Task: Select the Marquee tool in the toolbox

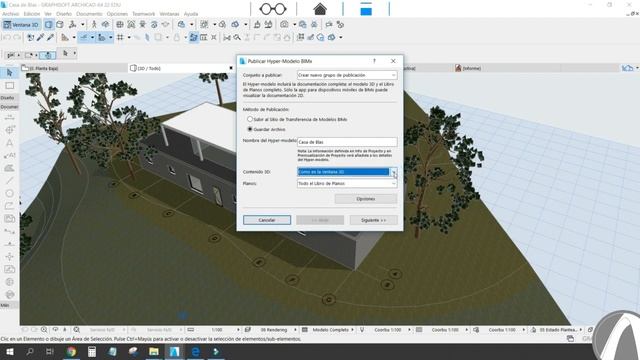Action: click(x=9, y=86)
